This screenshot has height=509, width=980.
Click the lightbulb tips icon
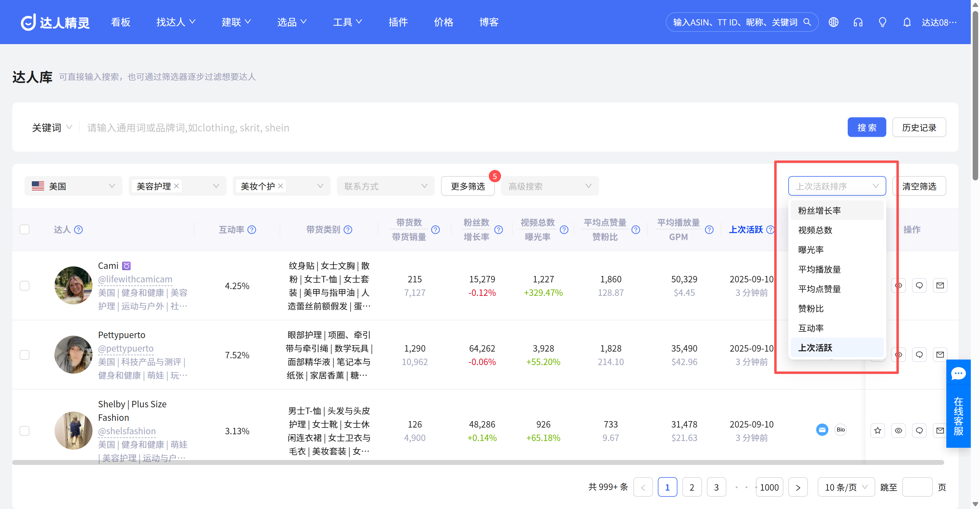pos(883,22)
